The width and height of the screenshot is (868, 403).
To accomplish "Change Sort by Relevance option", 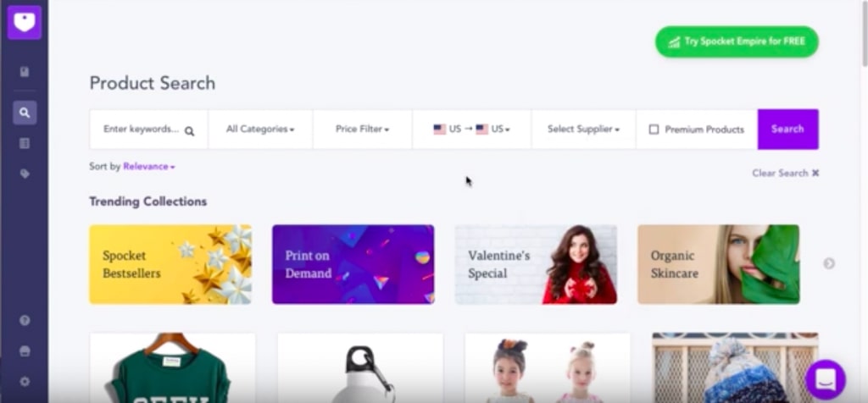I will pyautogui.click(x=149, y=167).
